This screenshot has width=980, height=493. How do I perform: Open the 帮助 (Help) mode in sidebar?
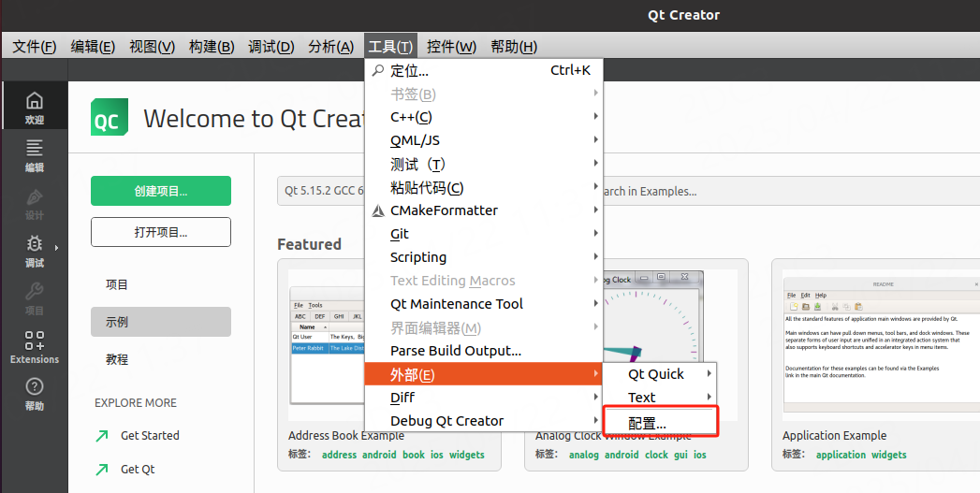pyautogui.click(x=35, y=394)
